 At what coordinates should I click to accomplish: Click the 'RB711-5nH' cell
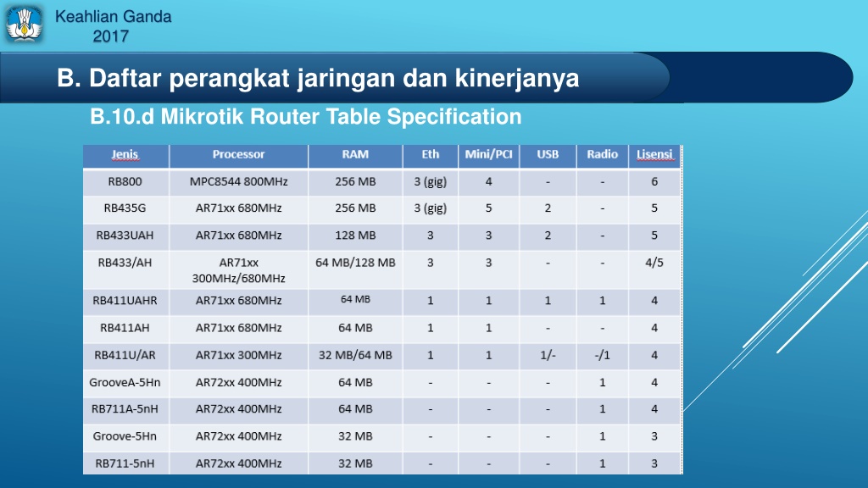pos(125,463)
